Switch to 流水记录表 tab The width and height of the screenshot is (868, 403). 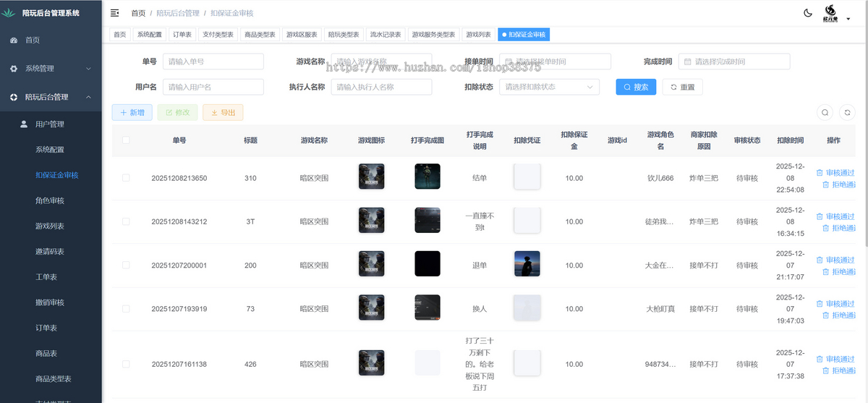click(x=386, y=35)
